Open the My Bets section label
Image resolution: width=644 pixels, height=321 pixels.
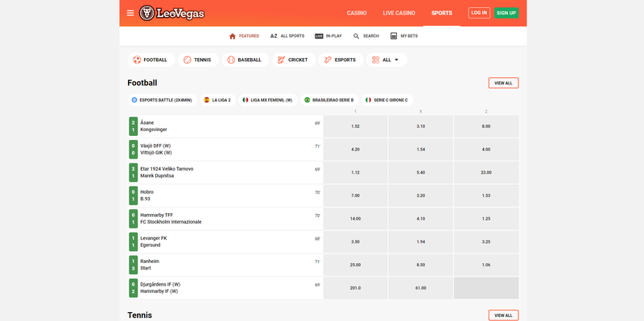[x=410, y=36]
